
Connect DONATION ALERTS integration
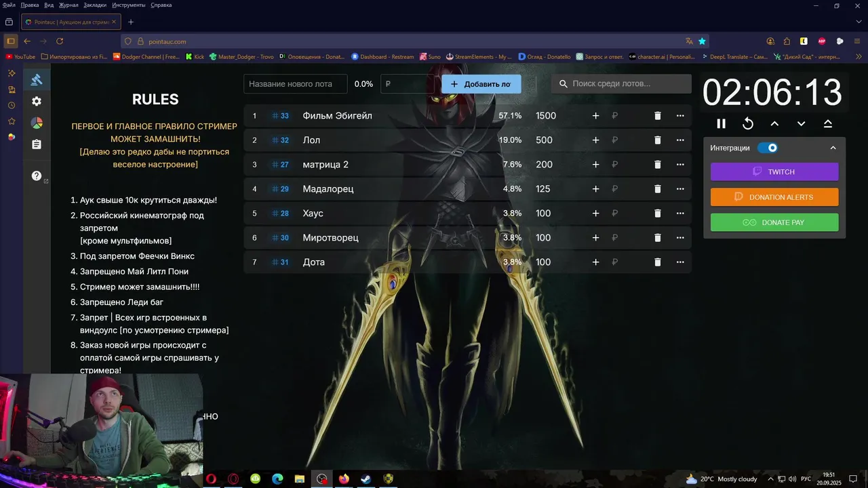point(774,197)
